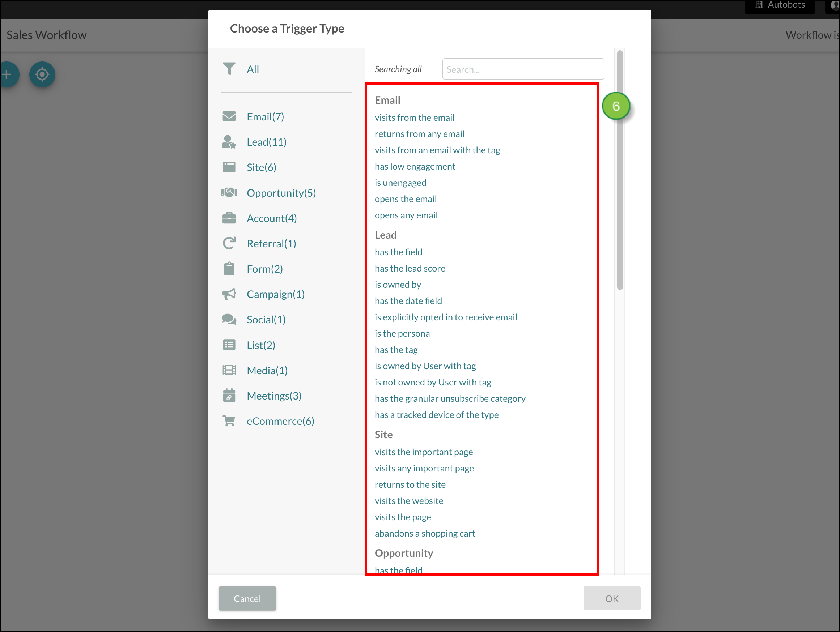Select the eCommerce shopping cart icon

(x=229, y=420)
